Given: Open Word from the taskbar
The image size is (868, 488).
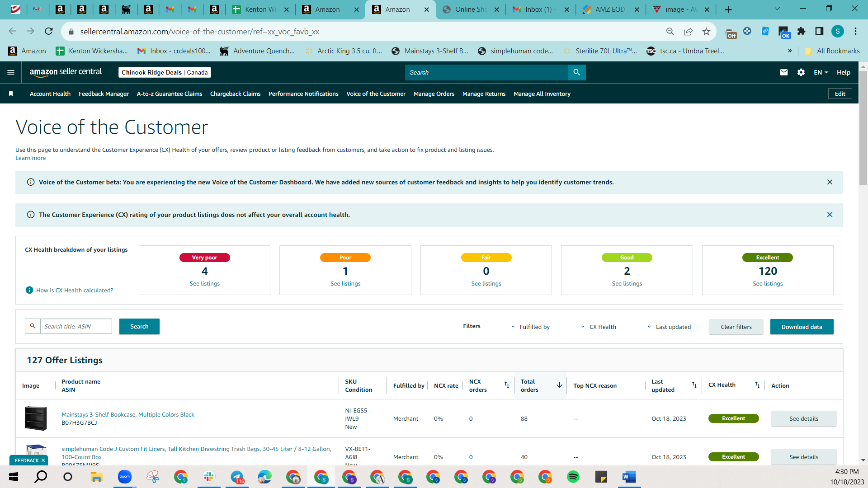Looking at the screenshot, I should [629, 477].
